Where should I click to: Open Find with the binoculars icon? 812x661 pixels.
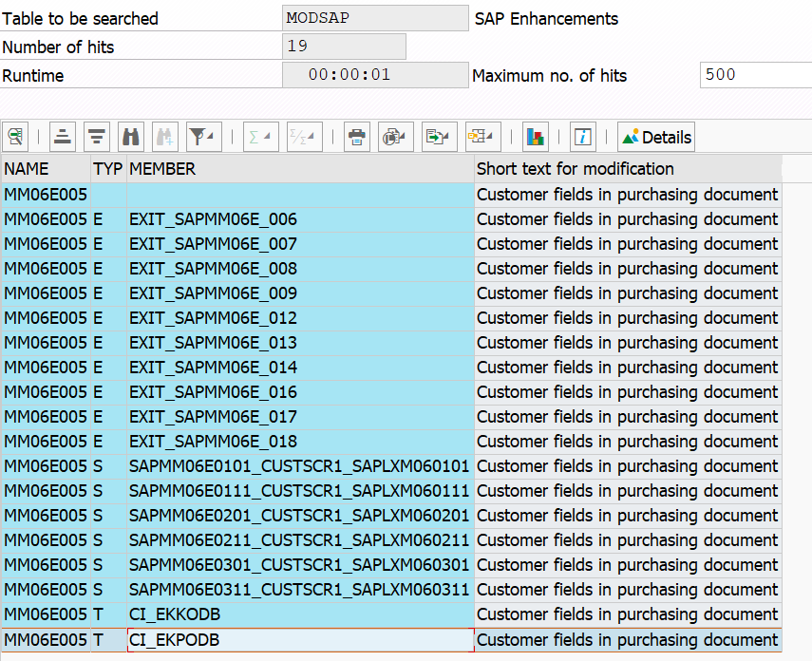tap(131, 137)
